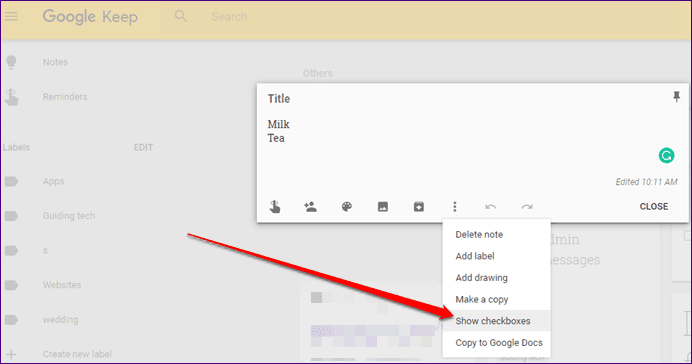Open the label named s
The height and width of the screenshot is (364, 692).
(x=45, y=251)
